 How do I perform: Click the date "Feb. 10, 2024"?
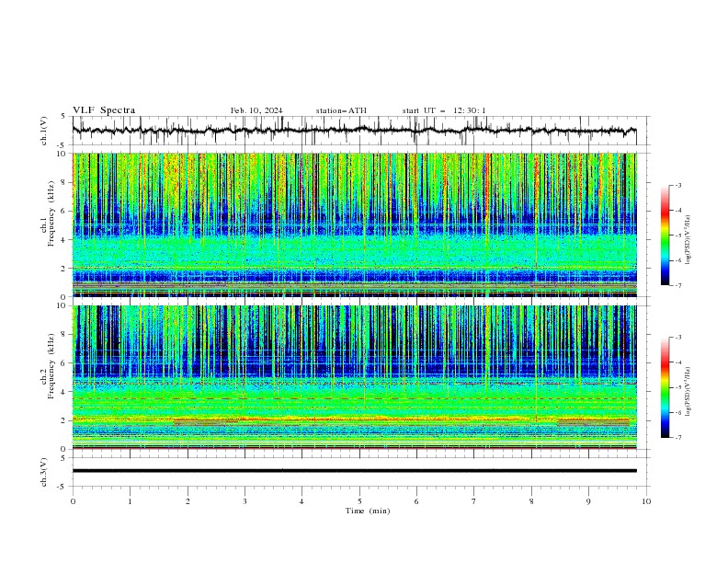256,110
